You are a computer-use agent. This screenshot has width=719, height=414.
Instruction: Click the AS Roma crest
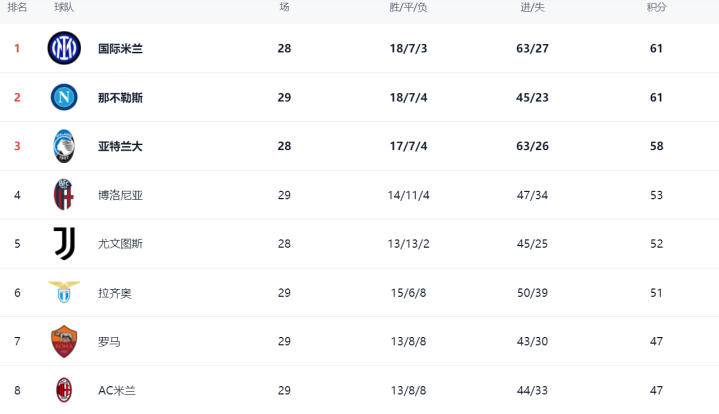pos(64,342)
